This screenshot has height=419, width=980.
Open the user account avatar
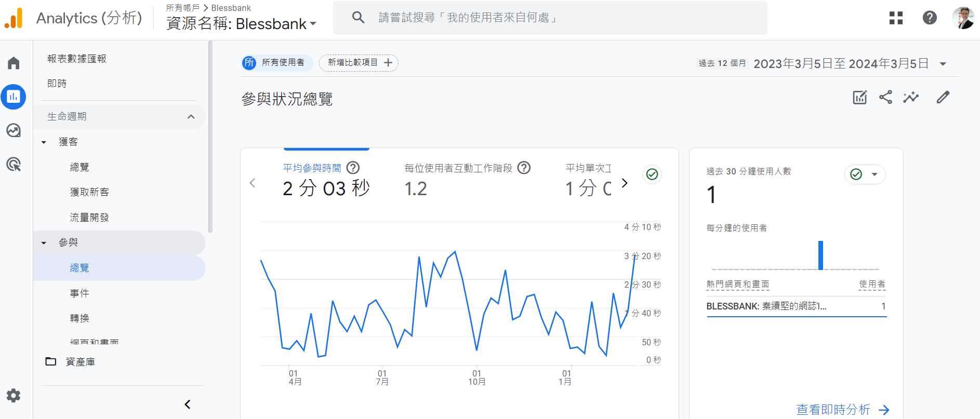click(963, 18)
